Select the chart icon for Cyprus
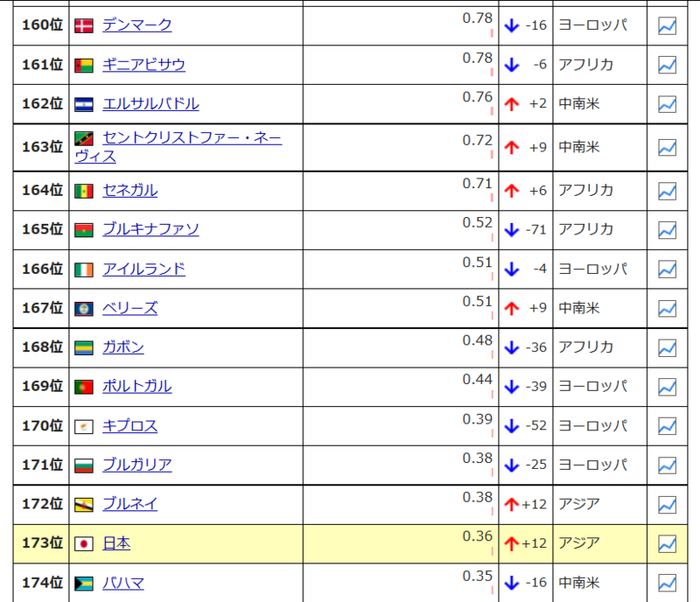Viewport: 700px width, 602px height. [x=667, y=425]
